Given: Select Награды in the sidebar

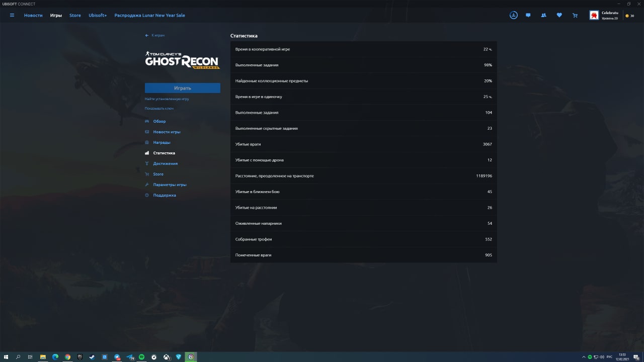Looking at the screenshot, I should [162, 142].
